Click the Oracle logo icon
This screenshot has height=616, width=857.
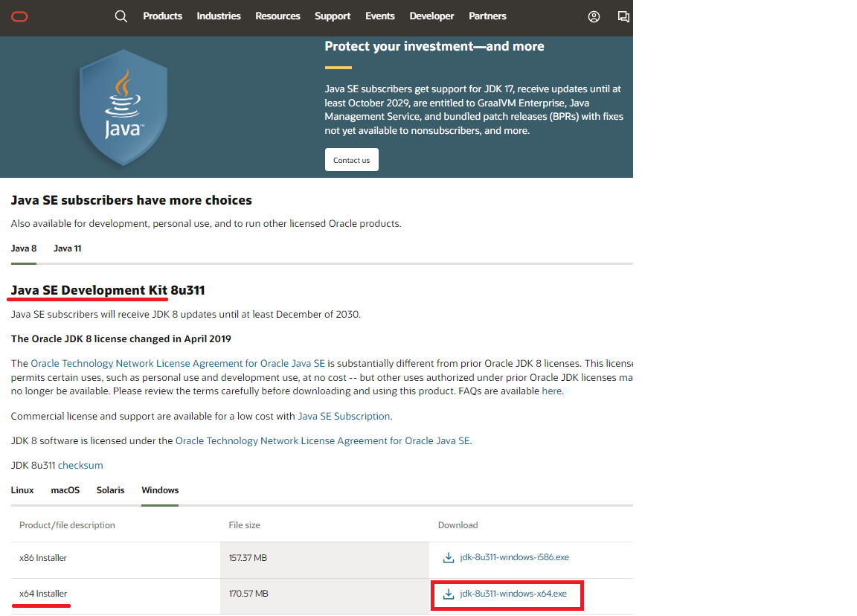pos(19,17)
